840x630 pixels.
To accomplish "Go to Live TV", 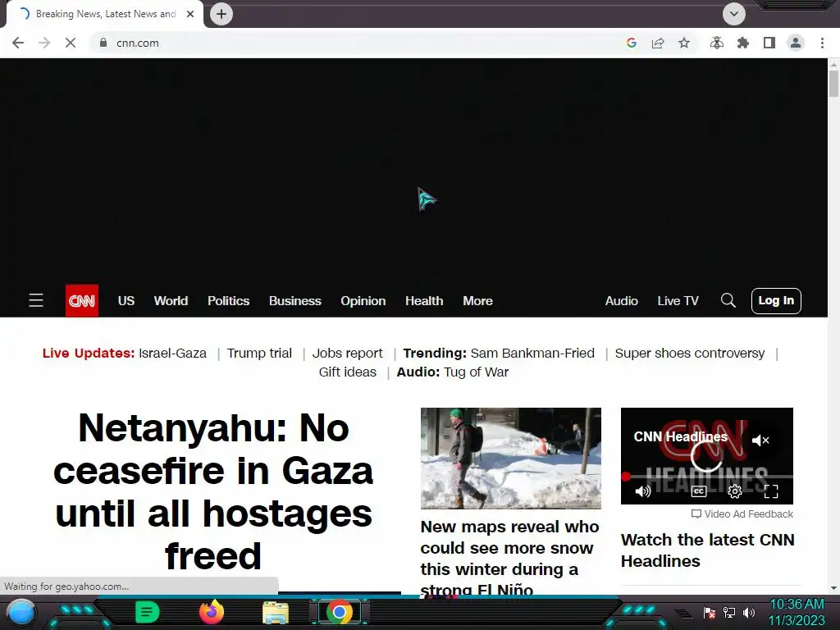I will coord(678,301).
